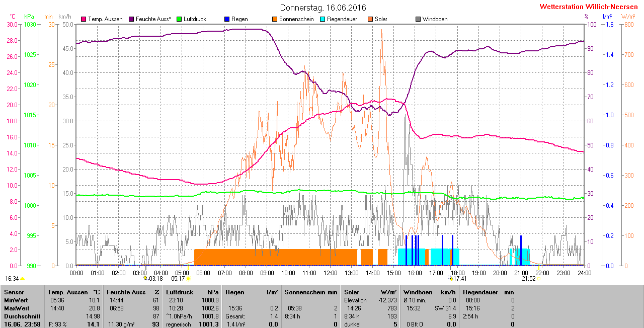Click the minimum pressure value 1000.9
Viewport: 644px width, 328px height.
click(210, 300)
